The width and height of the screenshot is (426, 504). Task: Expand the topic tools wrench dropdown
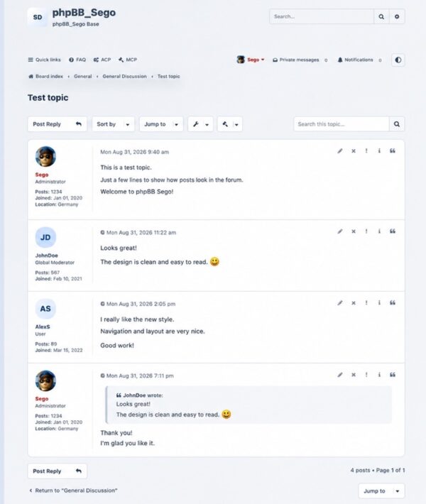(x=200, y=124)
